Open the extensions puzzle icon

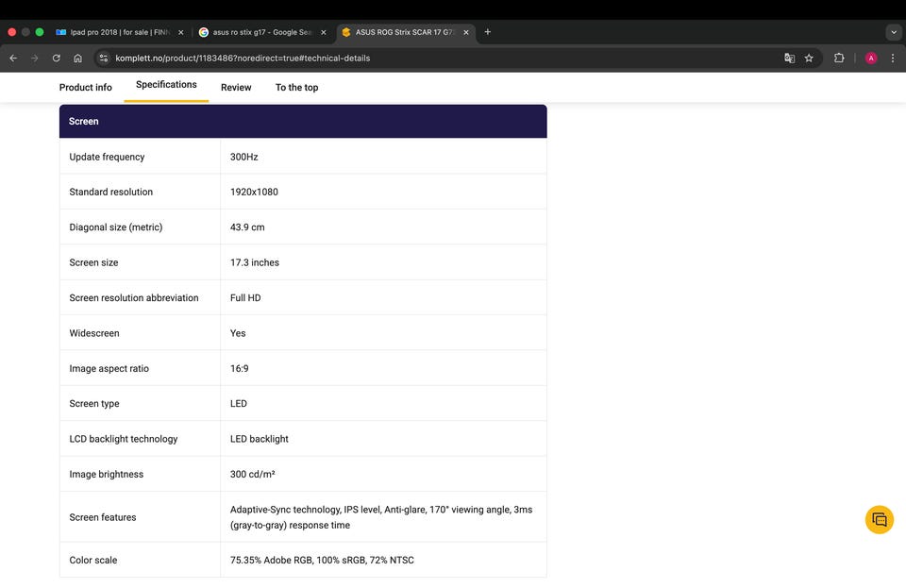pos(839,58)
